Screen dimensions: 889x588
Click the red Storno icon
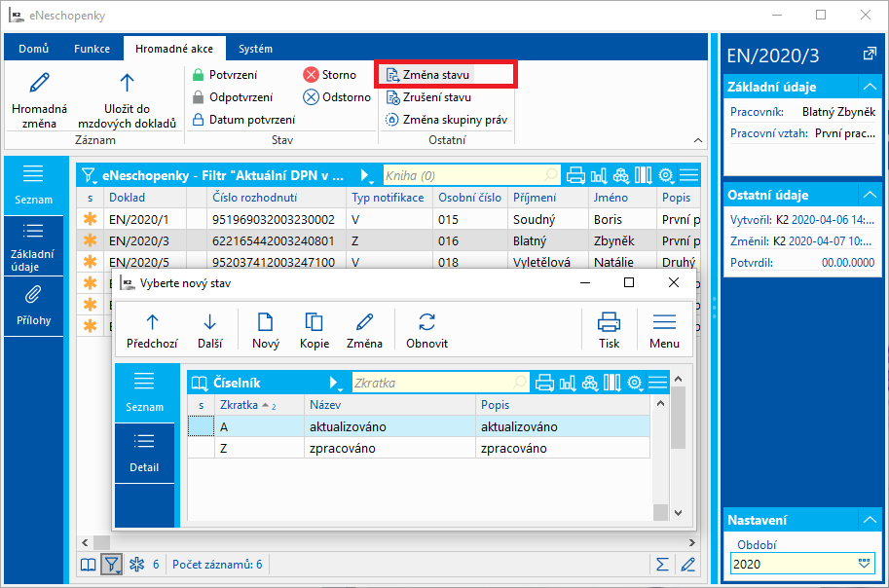[311, 75]
